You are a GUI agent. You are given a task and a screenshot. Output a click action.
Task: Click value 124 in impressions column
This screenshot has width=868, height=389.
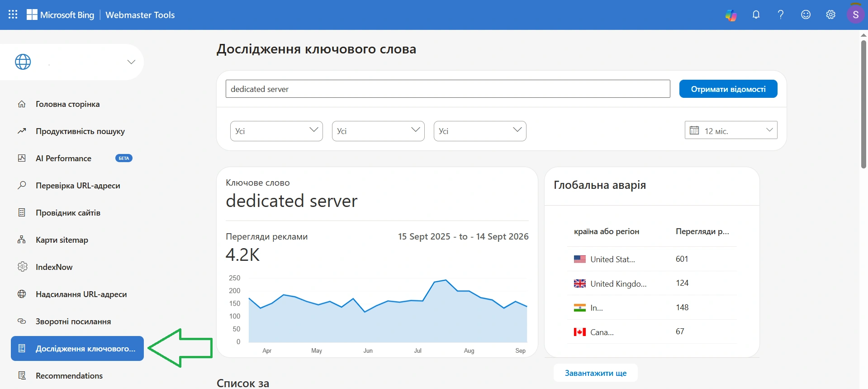coord(682,283)
